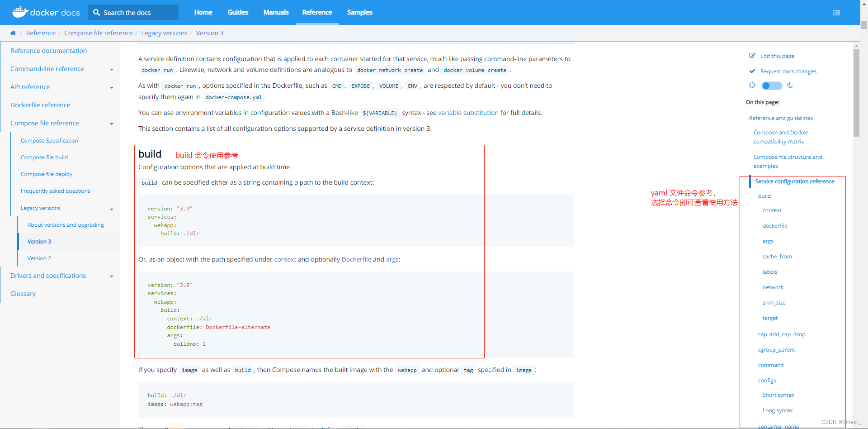The image size is (868, 429).
Task: Select Version 3 in sidebar
Action: pos(39,242)
